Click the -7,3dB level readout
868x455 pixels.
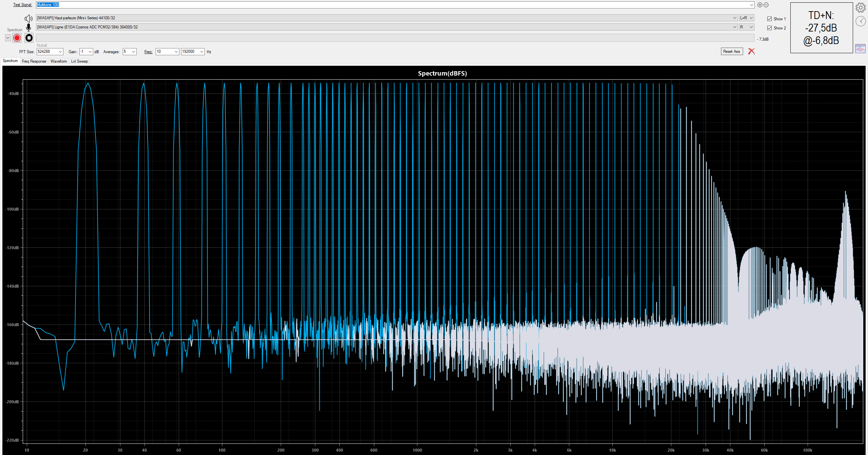763,39
